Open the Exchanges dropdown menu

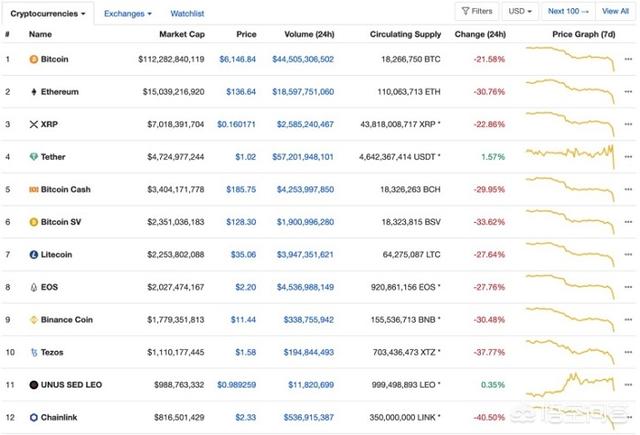(x=128, y=14)
